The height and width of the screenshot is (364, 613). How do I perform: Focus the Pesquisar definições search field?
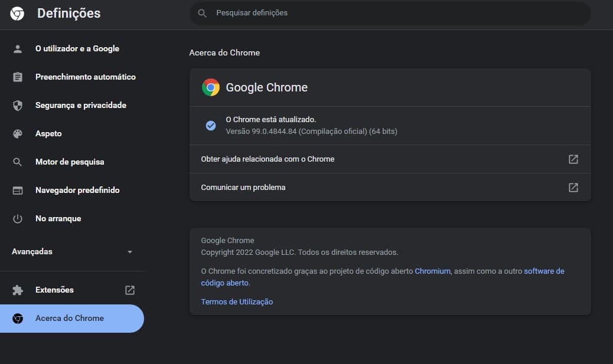(x=390, y=13)
